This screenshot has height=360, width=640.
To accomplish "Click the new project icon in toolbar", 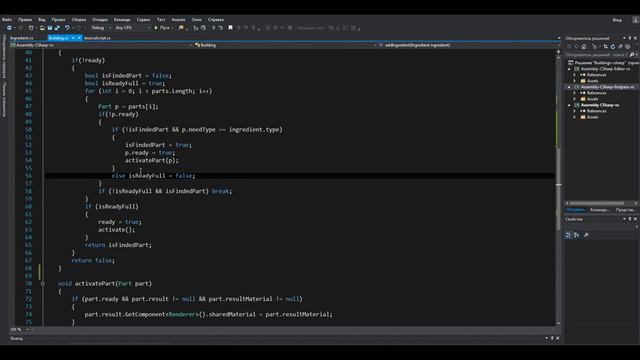I will [31, 28].
